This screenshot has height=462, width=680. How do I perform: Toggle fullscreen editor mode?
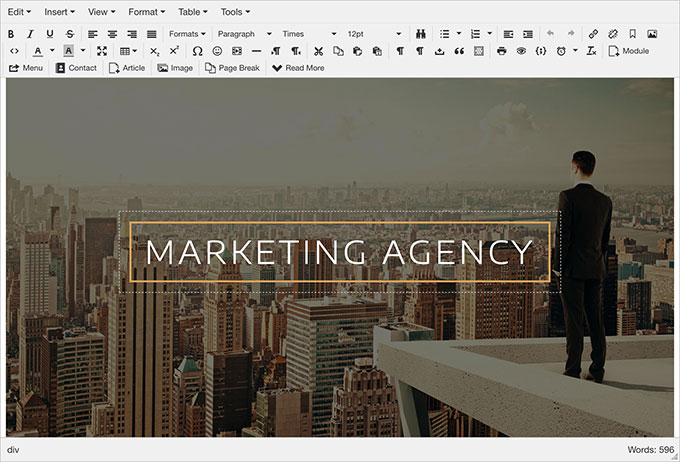102,51
